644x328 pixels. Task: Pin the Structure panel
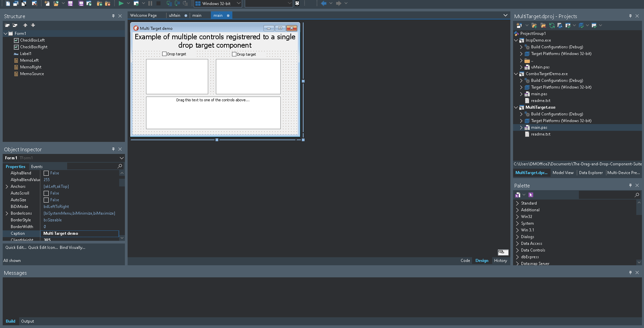[113, 16]
